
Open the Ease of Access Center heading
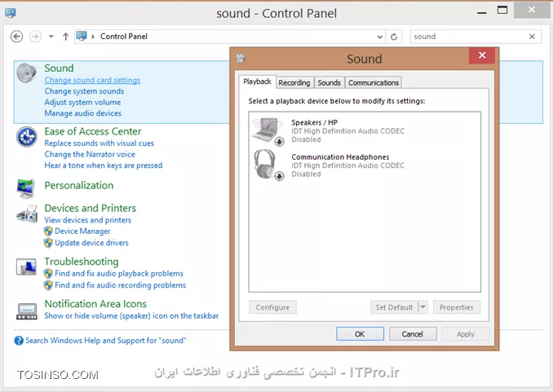[93, 131]
